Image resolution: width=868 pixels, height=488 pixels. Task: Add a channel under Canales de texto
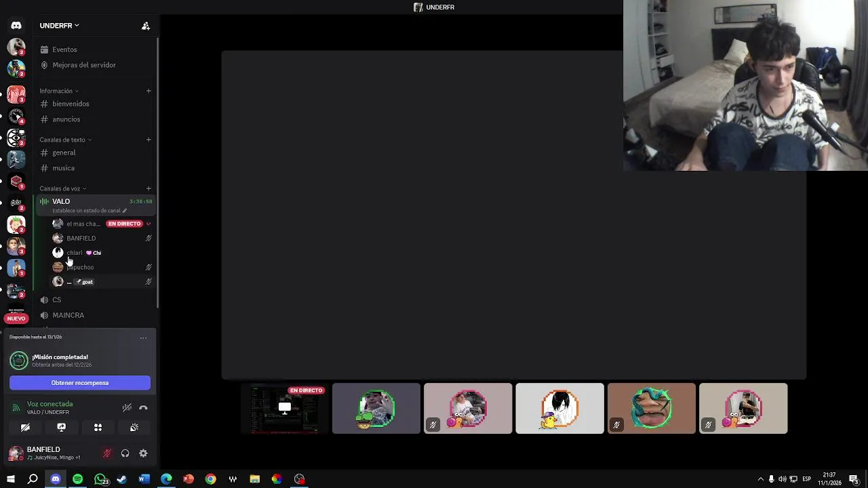pos(149,140)
